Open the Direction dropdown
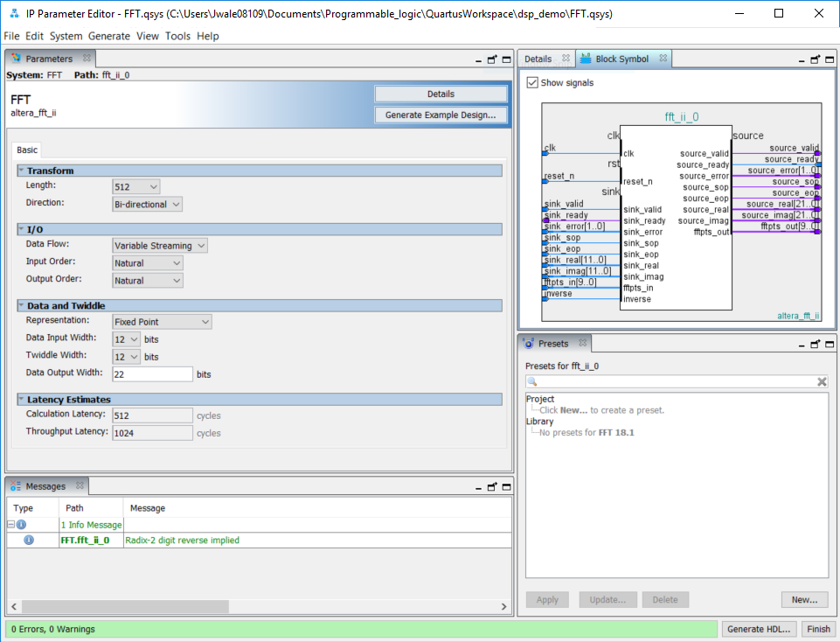 pyautogui.click(x=148, y=204)
